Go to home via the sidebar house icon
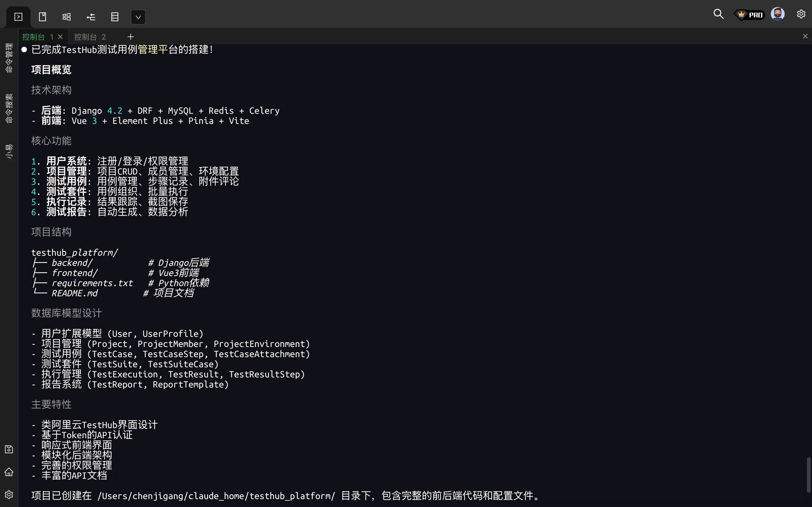The image size is (812, 507). [x=9, y=472]
